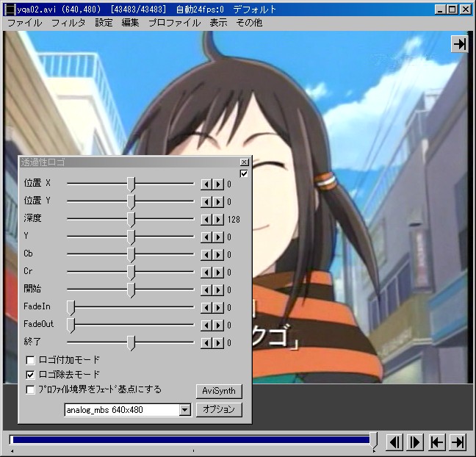Increase FadeOut value with right arrow
The width and height of the screenshot is (476, 457).
[218, 325]
